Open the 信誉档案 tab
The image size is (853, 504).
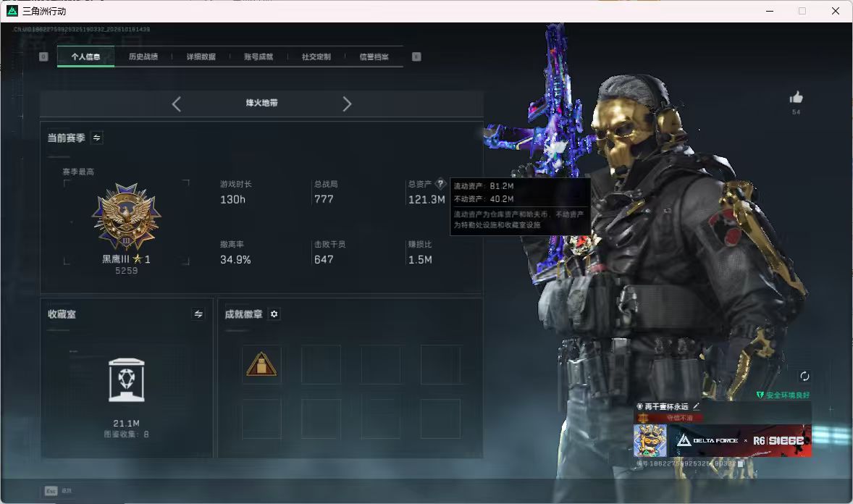coord(374,56)
